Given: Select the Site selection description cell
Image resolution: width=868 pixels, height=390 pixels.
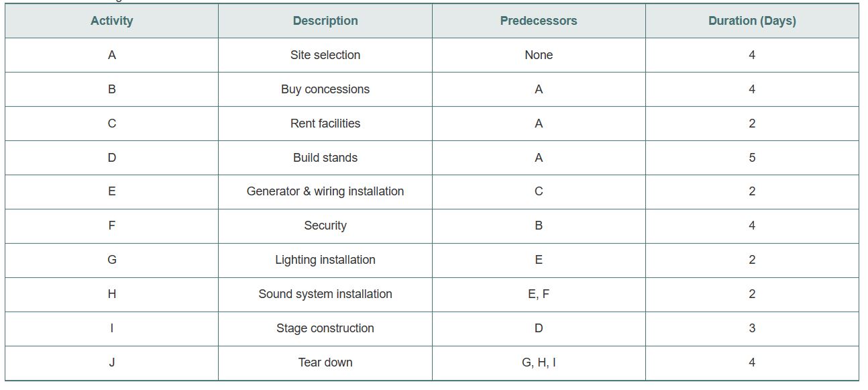Looking at the screenshot, I should [325, 55].
